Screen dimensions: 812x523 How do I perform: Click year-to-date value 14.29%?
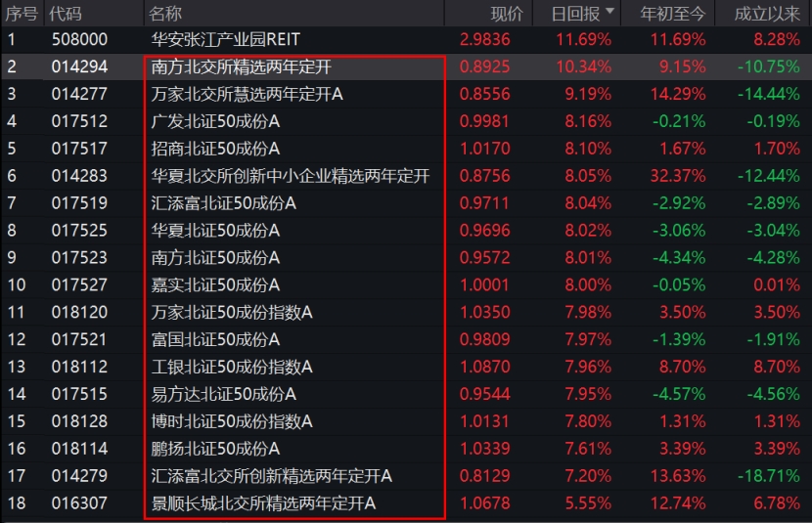point(678,94)
